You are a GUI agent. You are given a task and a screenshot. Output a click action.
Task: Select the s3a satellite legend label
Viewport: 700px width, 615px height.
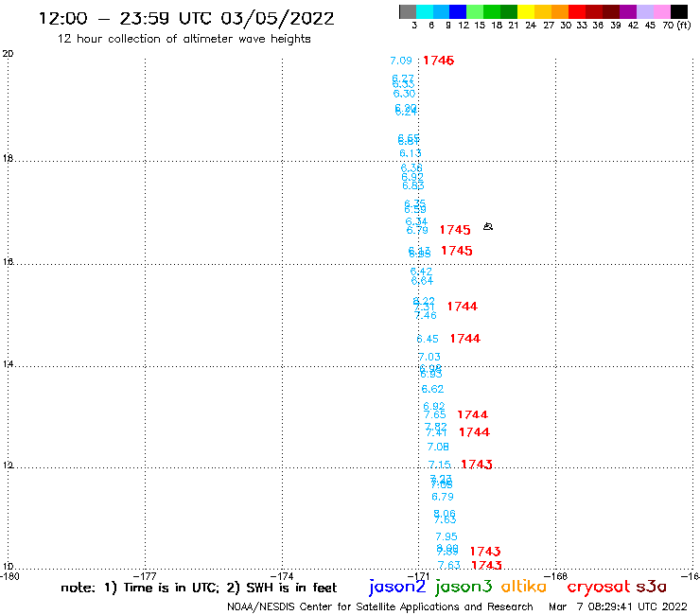[x=652, y=587]
